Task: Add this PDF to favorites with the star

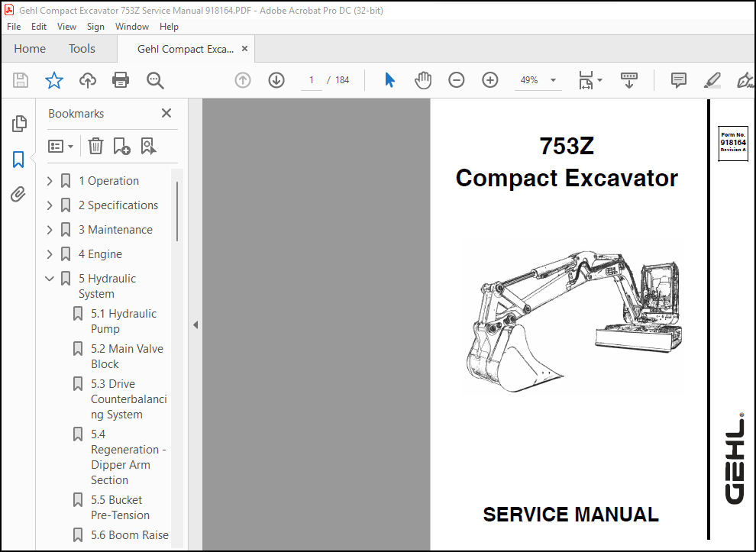Action: click(x=54, y=80)
